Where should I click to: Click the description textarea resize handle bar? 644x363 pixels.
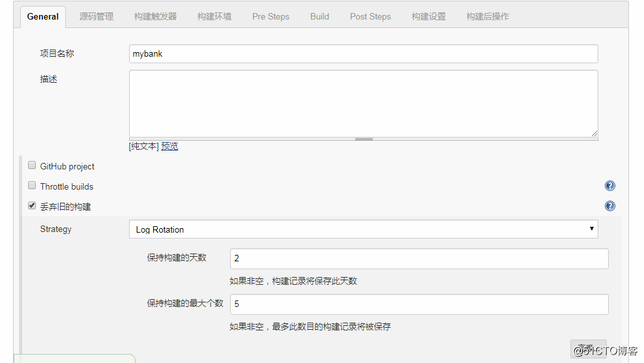pos(364,139)
